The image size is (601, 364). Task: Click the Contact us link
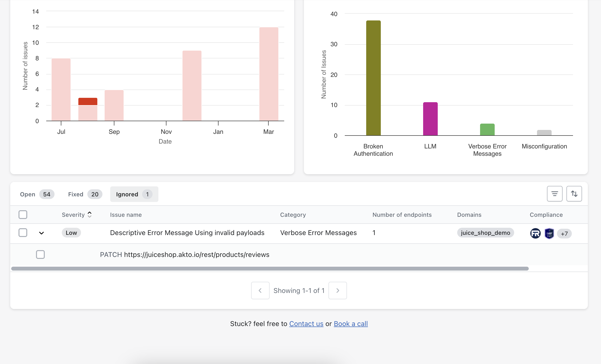coord(306,324)
